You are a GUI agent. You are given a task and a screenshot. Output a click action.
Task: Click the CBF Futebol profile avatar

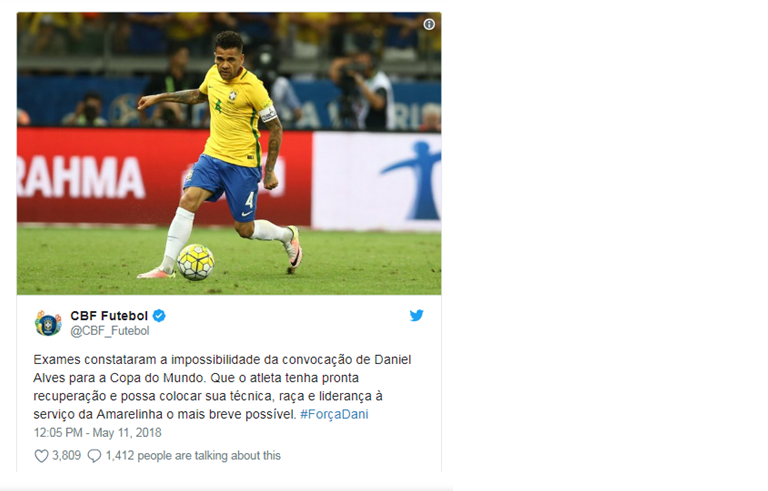point(48,323)
